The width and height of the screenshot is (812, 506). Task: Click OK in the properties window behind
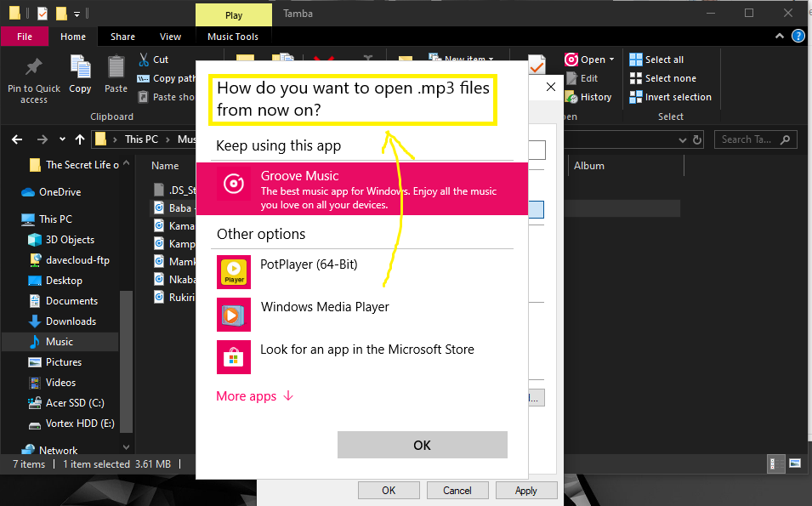(389, 491)
